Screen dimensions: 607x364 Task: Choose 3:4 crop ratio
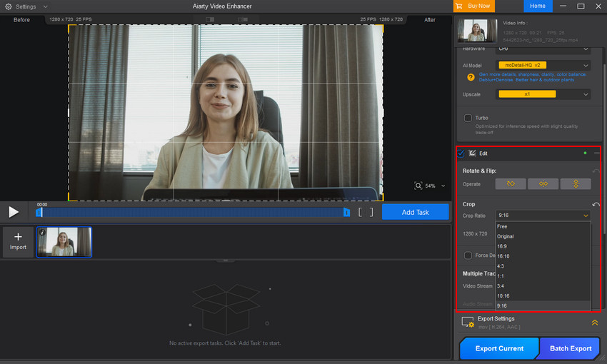coord(543,286)
